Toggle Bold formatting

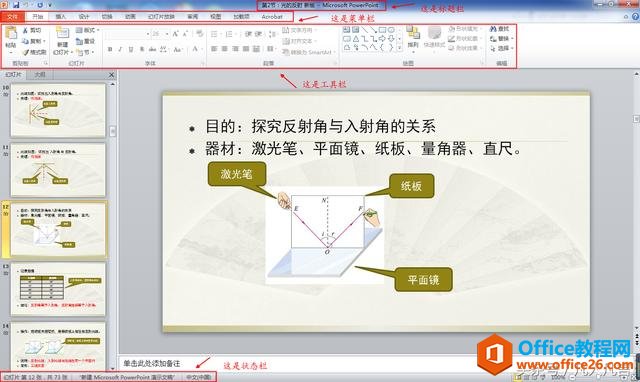(110, 49)
